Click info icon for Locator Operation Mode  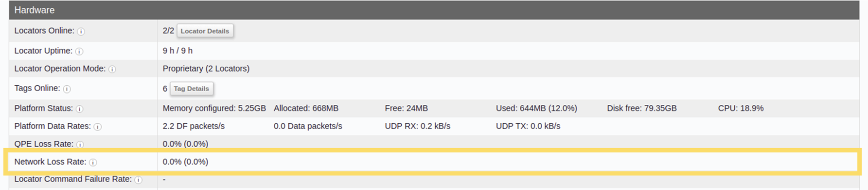point(112,69)
